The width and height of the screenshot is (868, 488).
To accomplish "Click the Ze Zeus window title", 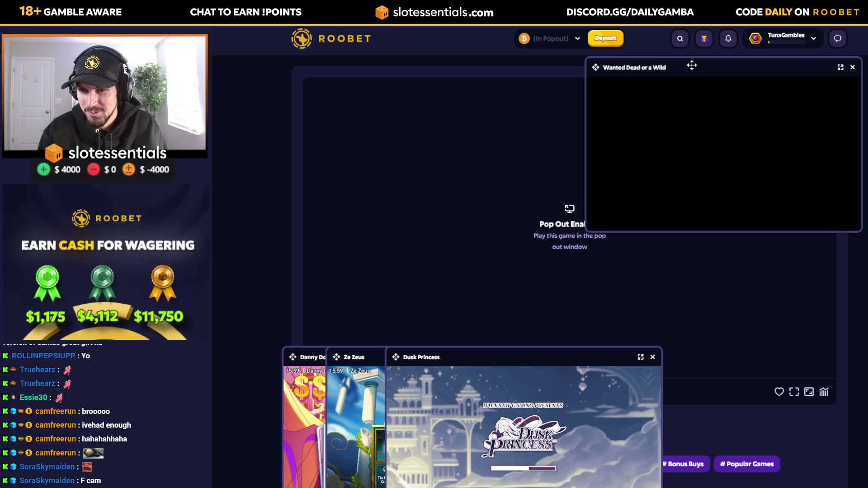I will point(354,357).
